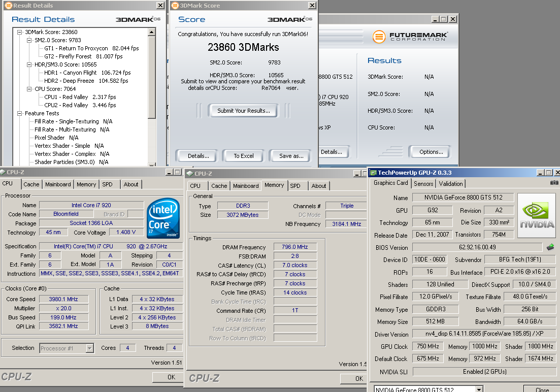The height and width of the screenshot is (392, 560).
Task: Click the Result Details window title icon
Action: (8, 6)
